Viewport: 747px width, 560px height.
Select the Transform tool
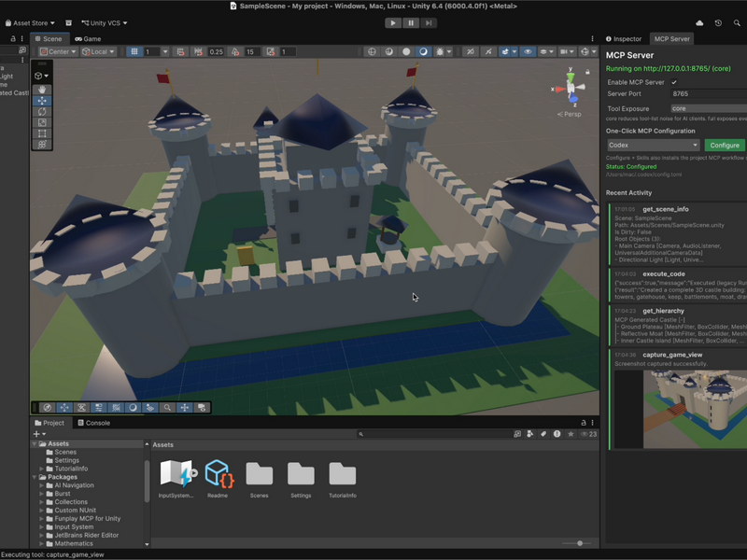(42, 145)
